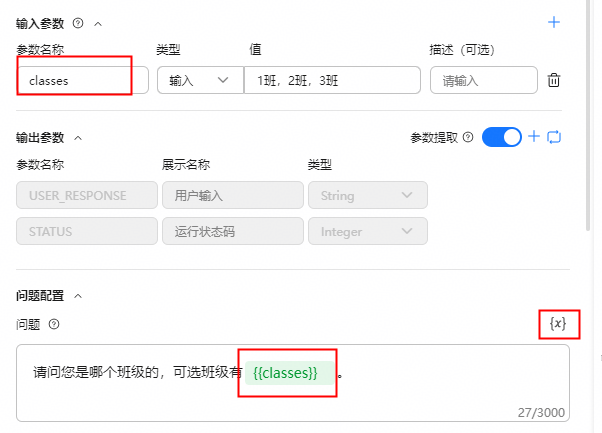Open the 输入 type dropdown
Screen dimensions: 602x433
pos(200,80)
